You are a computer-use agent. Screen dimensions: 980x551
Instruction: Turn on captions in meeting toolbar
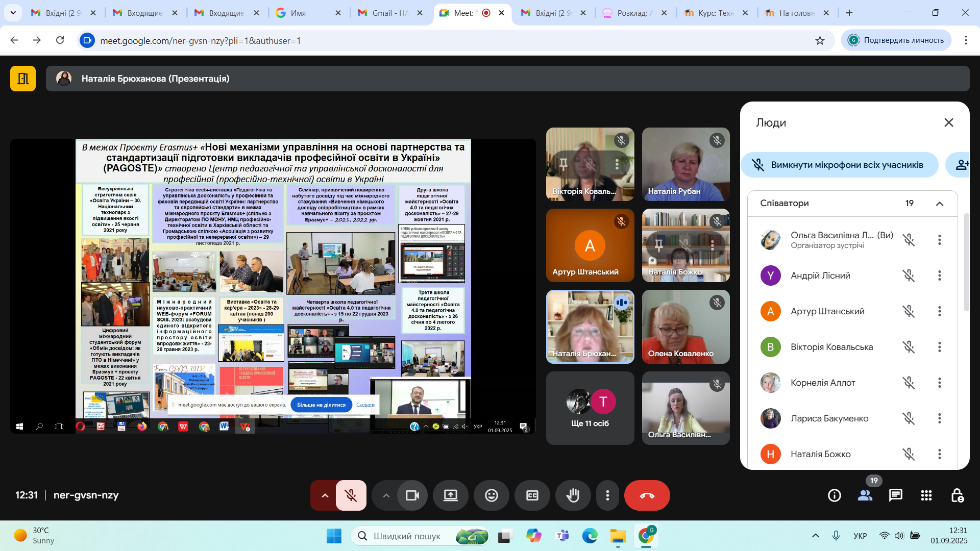click(532, 495)
